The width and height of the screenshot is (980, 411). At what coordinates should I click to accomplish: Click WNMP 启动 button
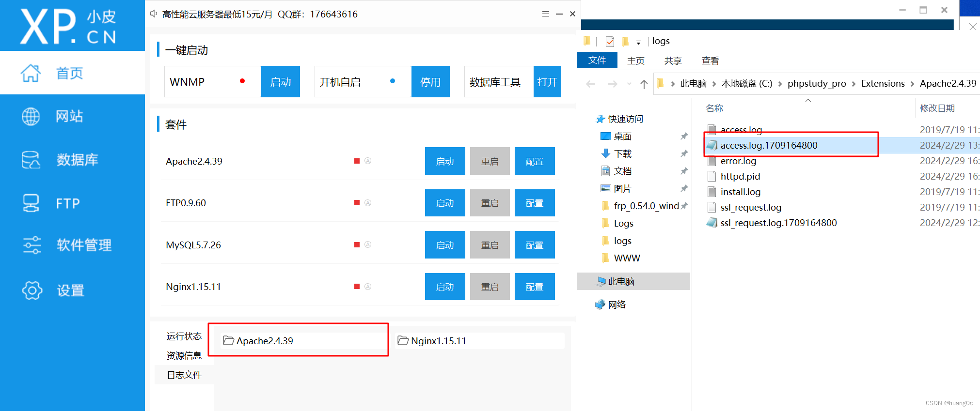[x=281, y=82]
